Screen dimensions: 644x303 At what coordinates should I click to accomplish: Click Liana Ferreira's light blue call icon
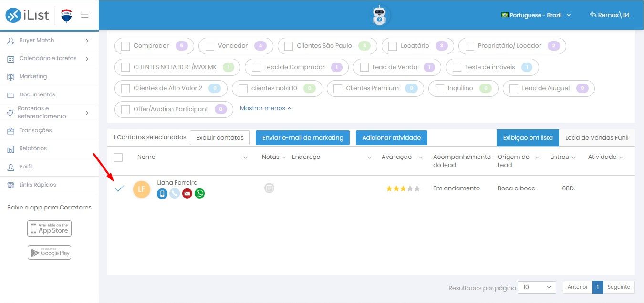click(x=175, y=193)
